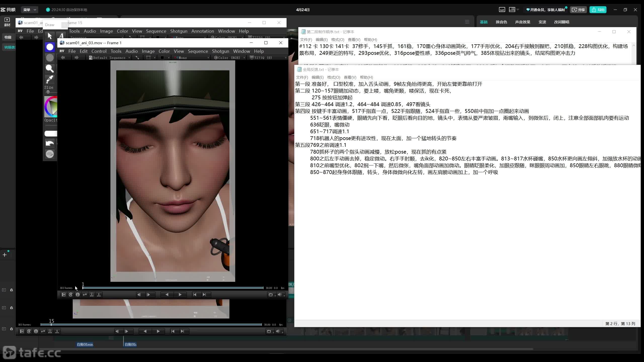Step forward one frame in front RV window
644x362 pixels.
[x=148, y=295]
